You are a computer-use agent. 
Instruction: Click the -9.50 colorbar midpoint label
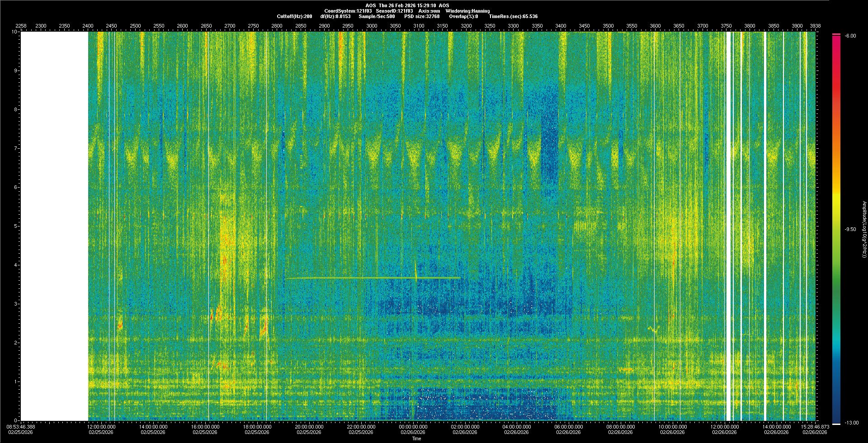pyautogui.click(x=850, y=229)
